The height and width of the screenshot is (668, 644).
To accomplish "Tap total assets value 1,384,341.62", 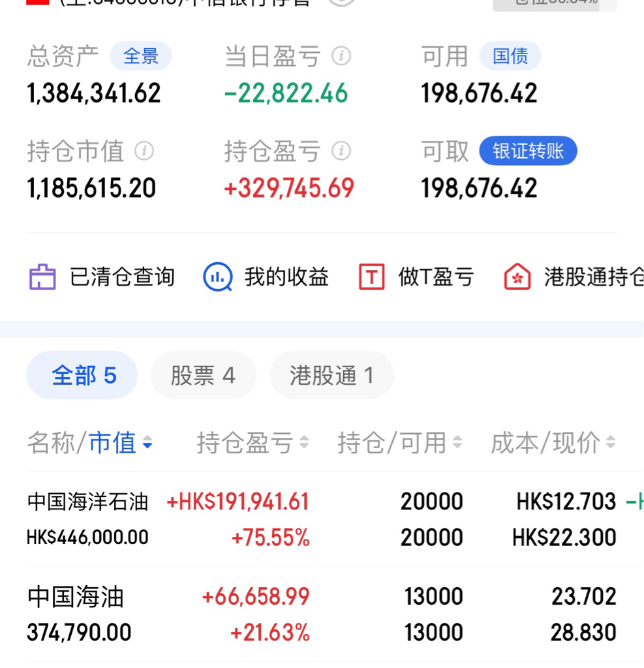I will click(x=94, y=93).
